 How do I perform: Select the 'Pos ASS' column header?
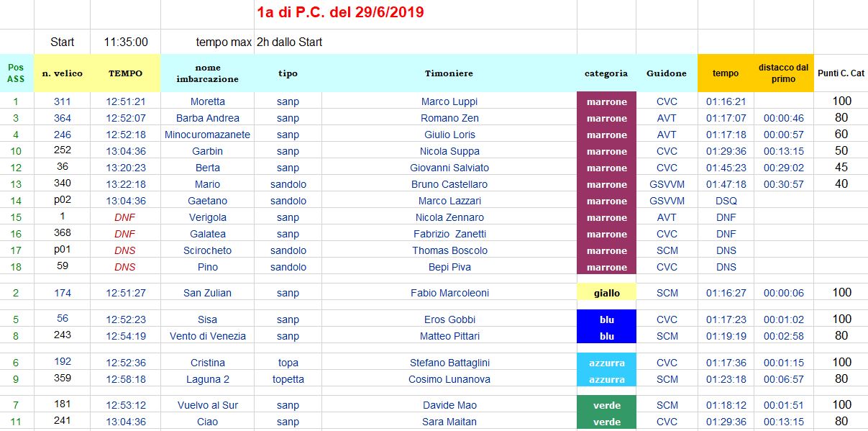pos(16,73)
